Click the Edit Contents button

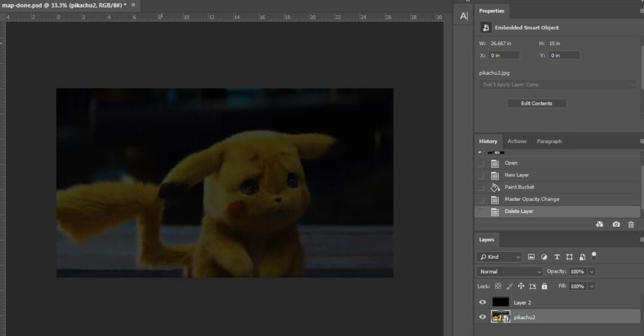pyautogui.click(x=537, y=104)
